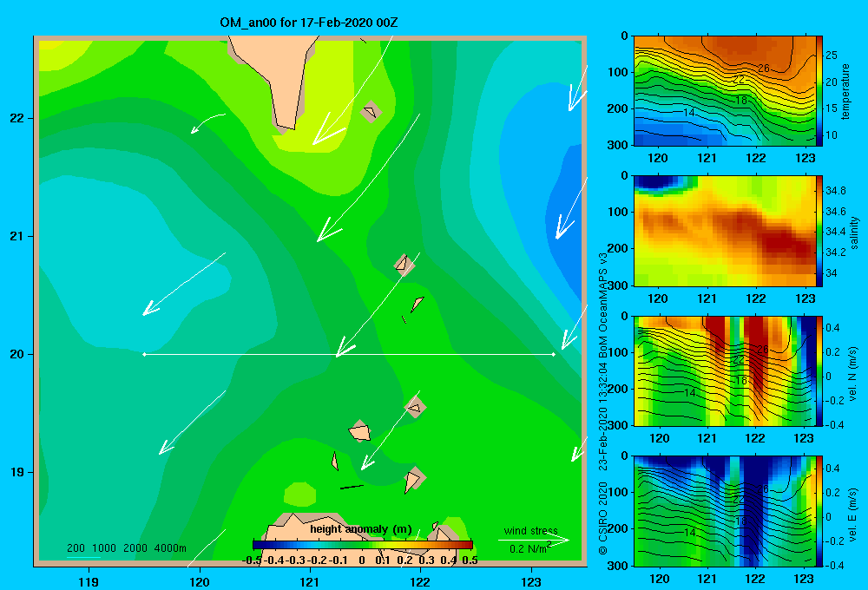Click the temperature color bar
Image resolution: width=868 pixels, height=590 pixels.
[819, 91]
